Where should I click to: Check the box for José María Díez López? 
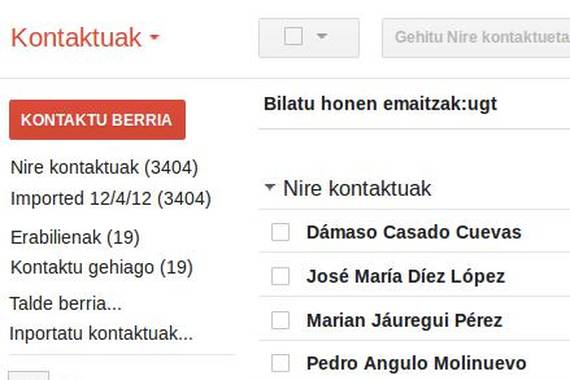(x=280, y=276)
